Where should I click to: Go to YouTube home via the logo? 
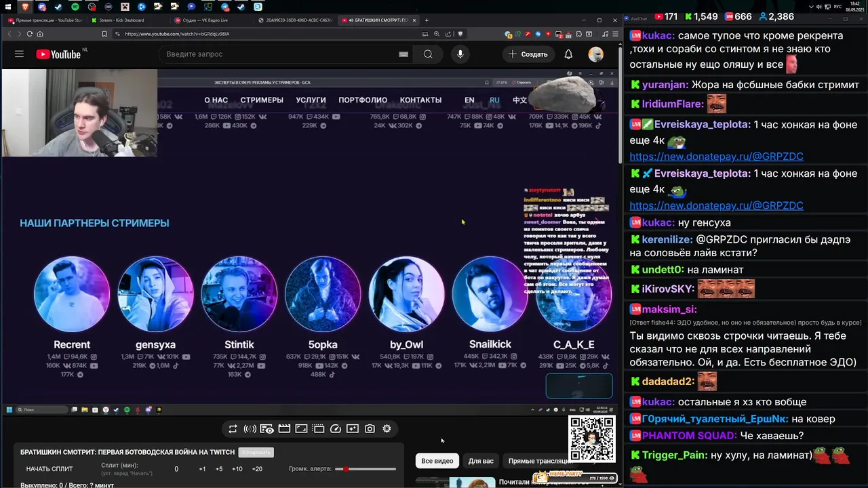(x=58, y=54)
